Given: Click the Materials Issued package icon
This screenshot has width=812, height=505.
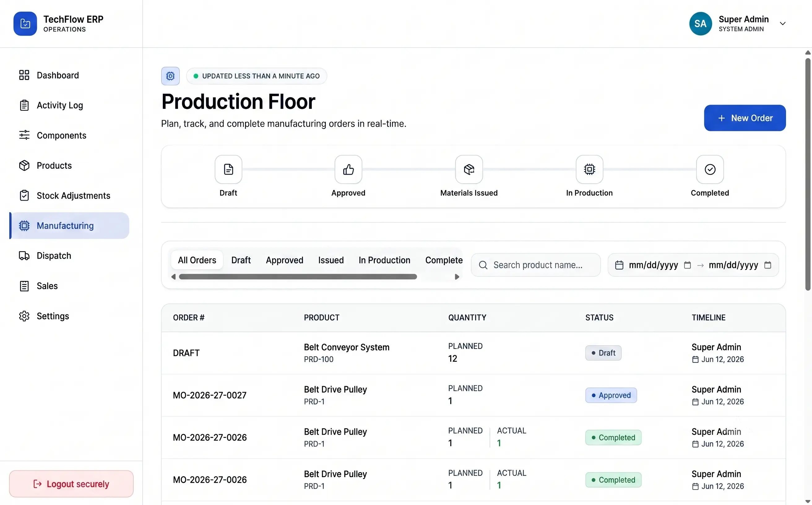Looking at the screenshot, I should [469, 169].
